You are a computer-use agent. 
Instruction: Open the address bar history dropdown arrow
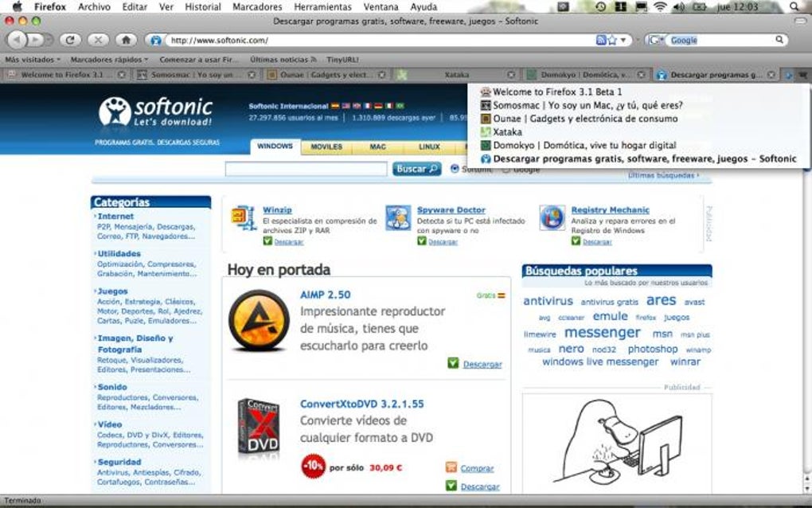tap(623, 40)
